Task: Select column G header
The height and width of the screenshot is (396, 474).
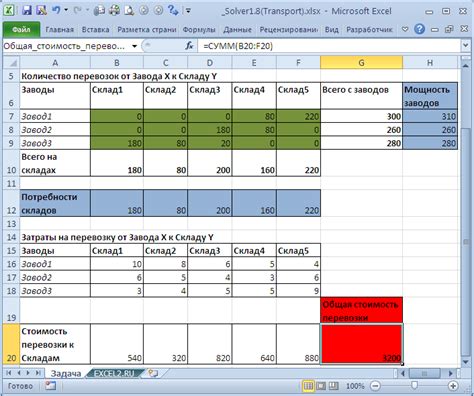Action: click(361, 62)
